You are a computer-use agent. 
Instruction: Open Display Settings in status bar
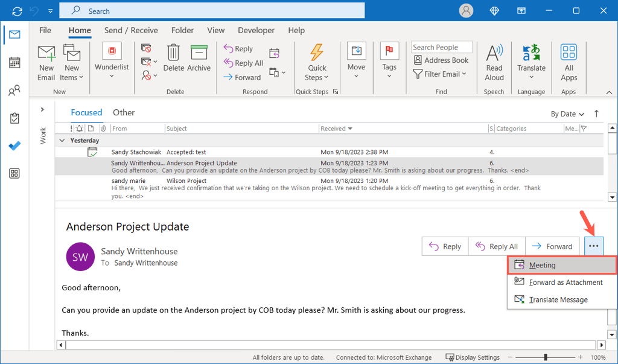pos(473,357)
